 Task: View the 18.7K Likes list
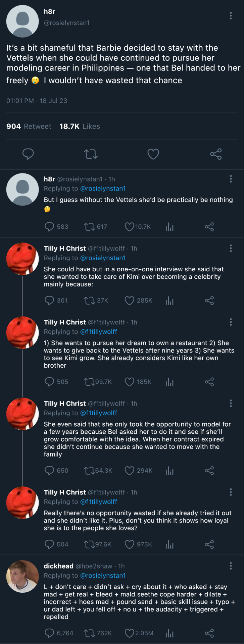click(80, 126)
